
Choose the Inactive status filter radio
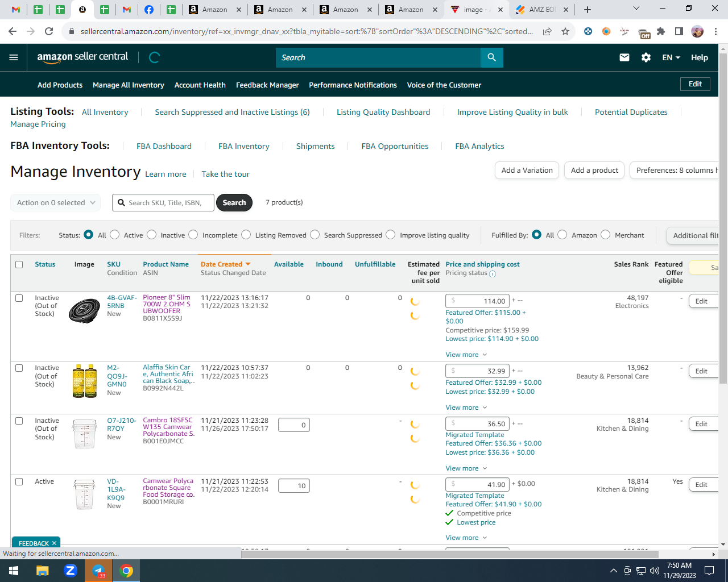pyautogui.click(x=151, y=235)
